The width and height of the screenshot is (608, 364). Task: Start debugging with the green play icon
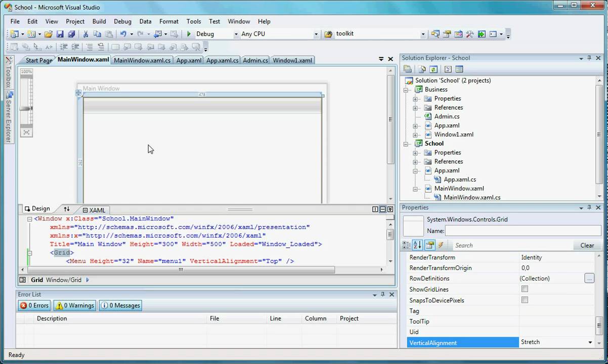click(x=189, y=34)
